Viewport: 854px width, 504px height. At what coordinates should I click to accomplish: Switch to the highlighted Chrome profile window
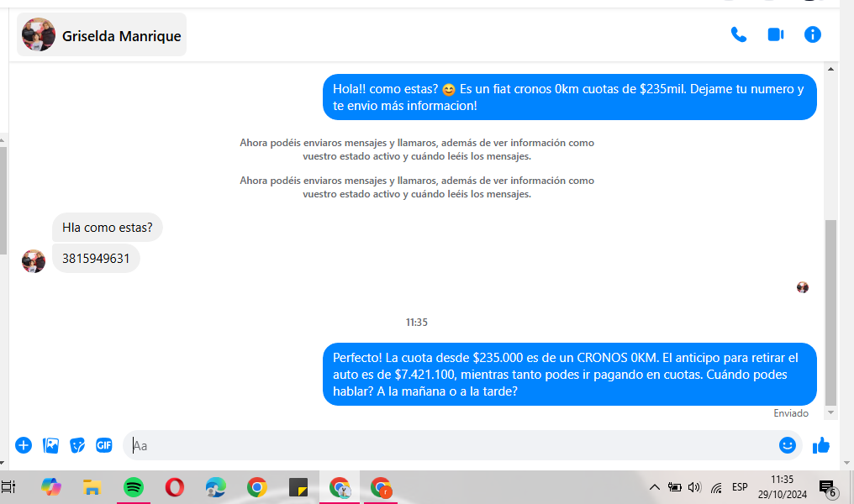pyautogui.click(x=340, y=487)
